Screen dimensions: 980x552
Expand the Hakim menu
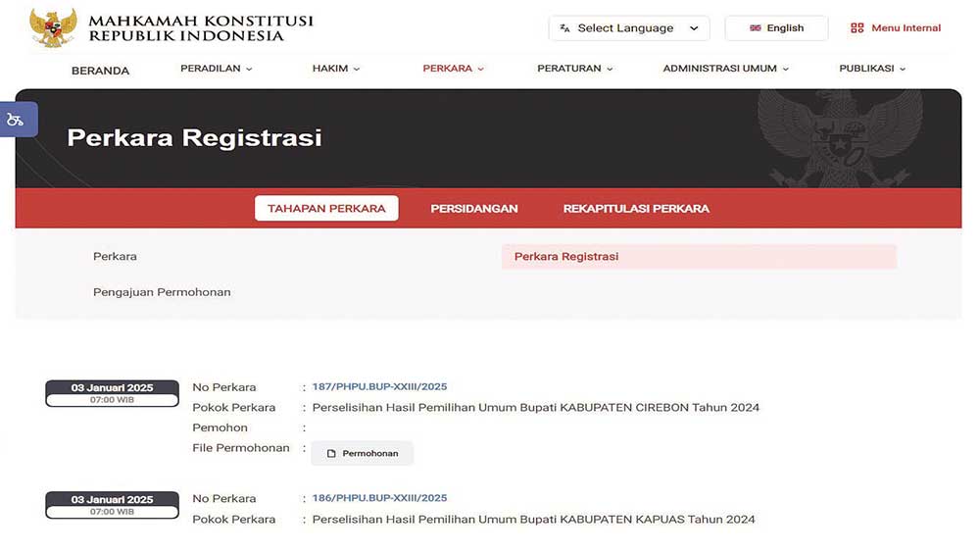[x=335, y=69]
